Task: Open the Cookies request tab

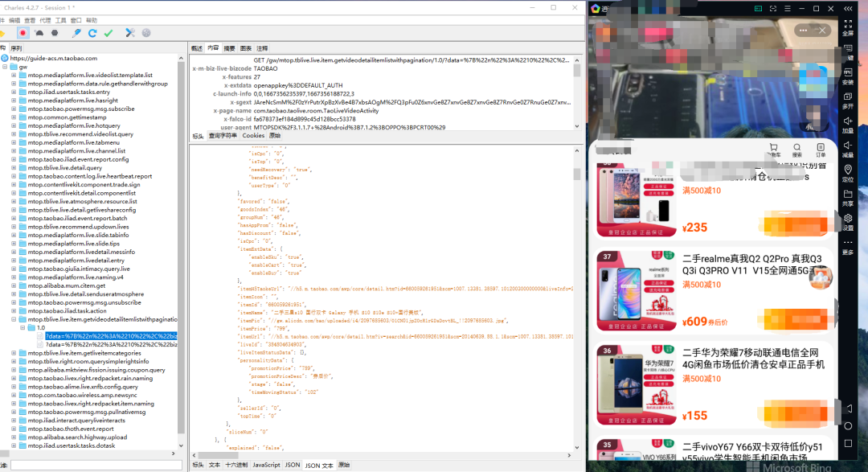Action: coord(253,136)
